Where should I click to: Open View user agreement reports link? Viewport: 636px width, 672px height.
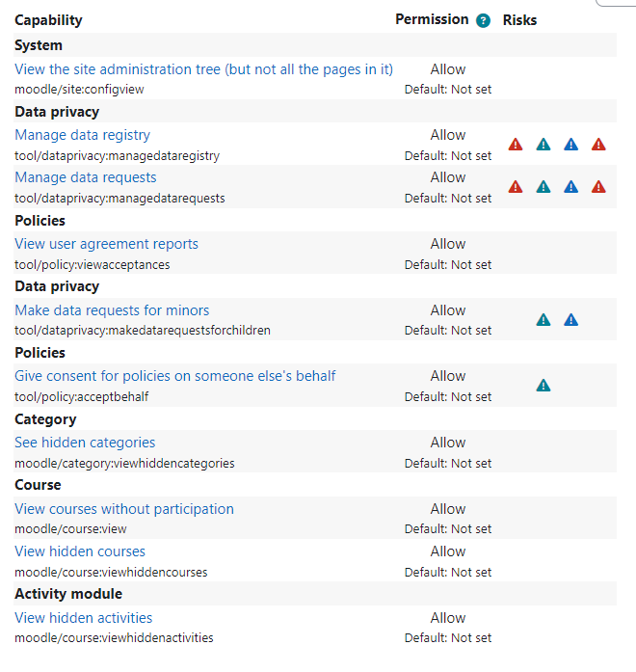coord(106,244)
